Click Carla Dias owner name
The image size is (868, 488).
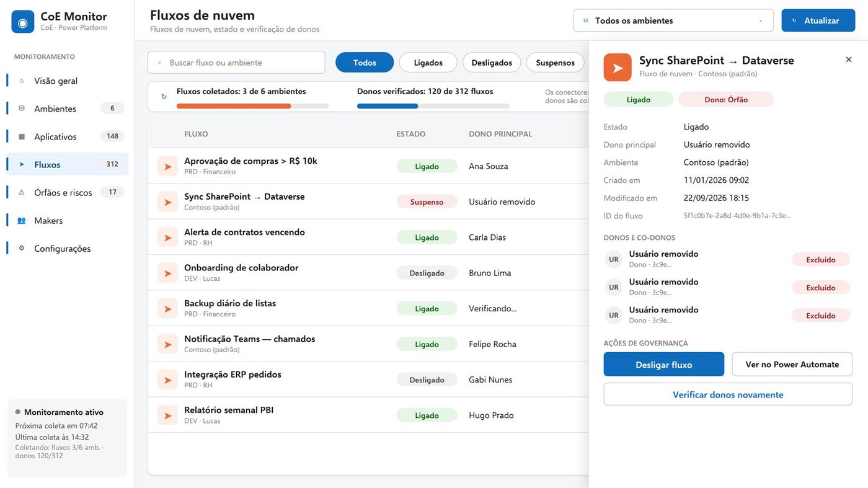(487, 237)
